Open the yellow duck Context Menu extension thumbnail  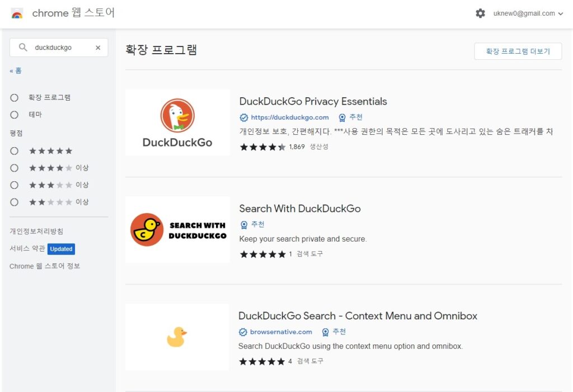(177, 337)
